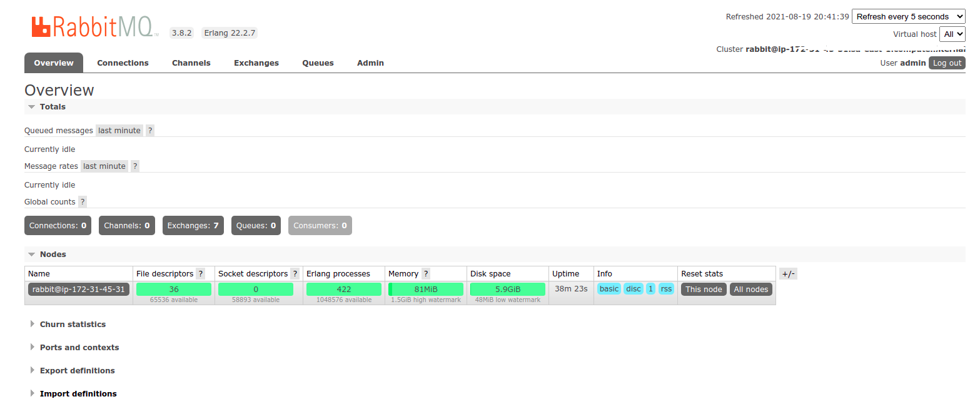Viewport: 980px width, 409px height.
Task: Click the Memory 81MiB usage bar
Action: click(426, 289)
